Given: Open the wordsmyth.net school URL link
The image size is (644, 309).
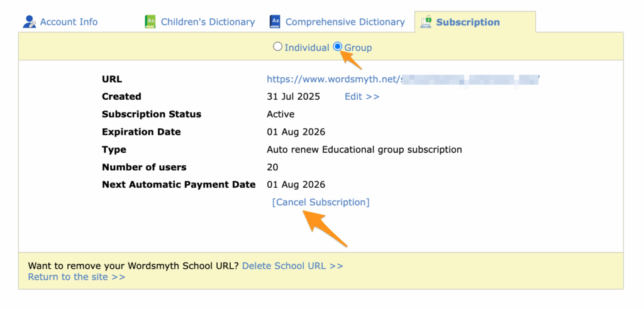Looking at the screenshot, I should tap(403, 79).
